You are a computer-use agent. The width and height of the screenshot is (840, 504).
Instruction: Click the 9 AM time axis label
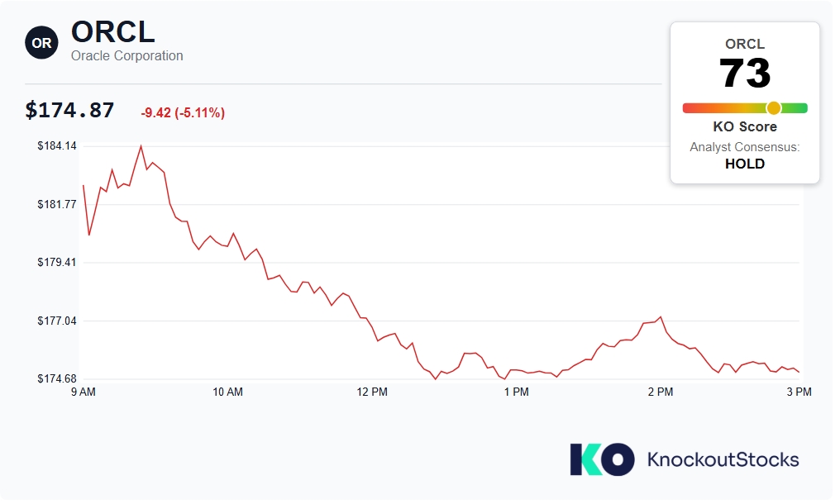pyautogui.click(x=84, y=392)
